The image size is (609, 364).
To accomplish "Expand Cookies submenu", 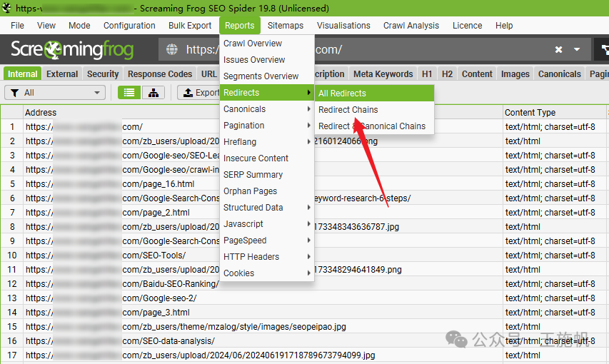I will click(x=267, y=273).
